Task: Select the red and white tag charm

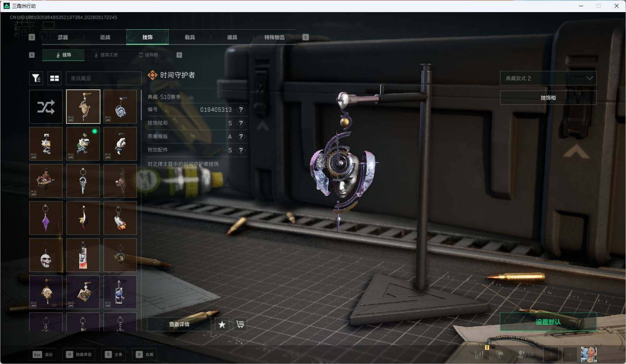Action: [x=83, y=255]
